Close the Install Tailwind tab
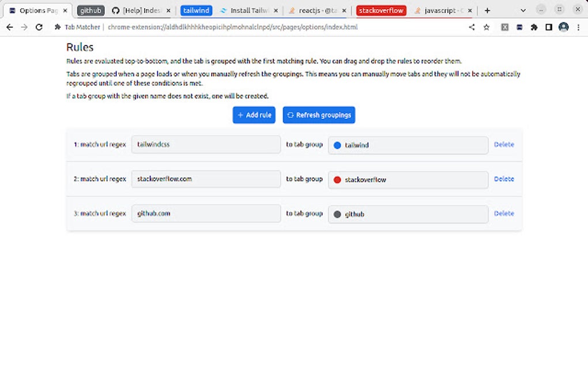Image resolution: width=588 pixels, height=368 pixels. (276, 10)
